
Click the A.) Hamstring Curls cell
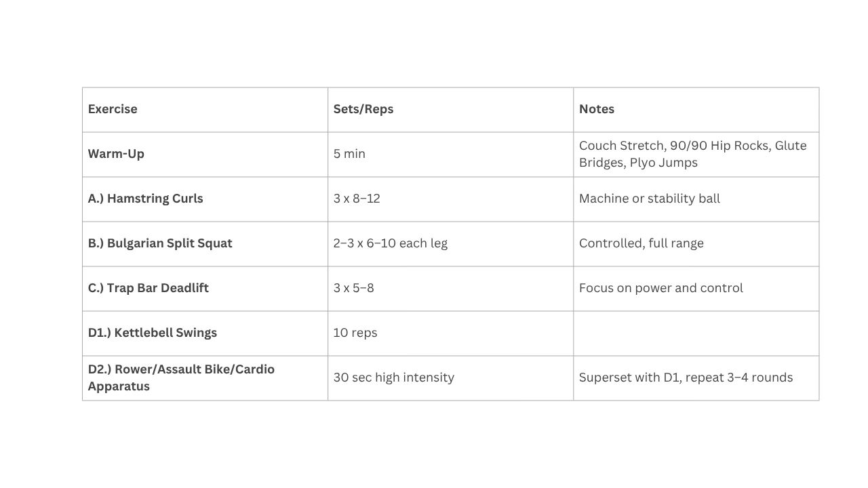click(x=146, y=199)
